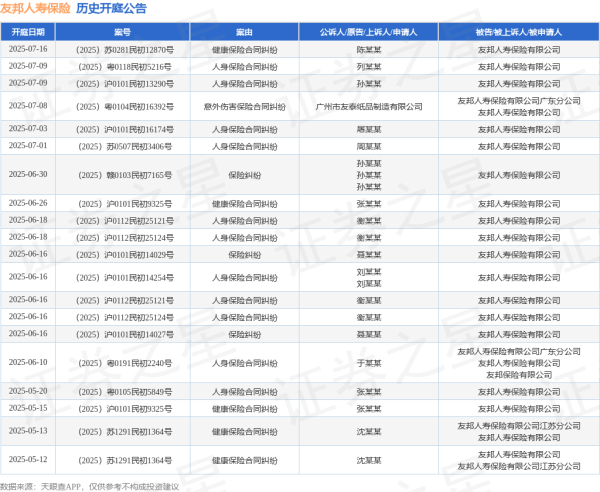Image resolution: width=600 pixels, height=492 pixels.
Task: Click the 案由 column header
Action: pos(245,32)
